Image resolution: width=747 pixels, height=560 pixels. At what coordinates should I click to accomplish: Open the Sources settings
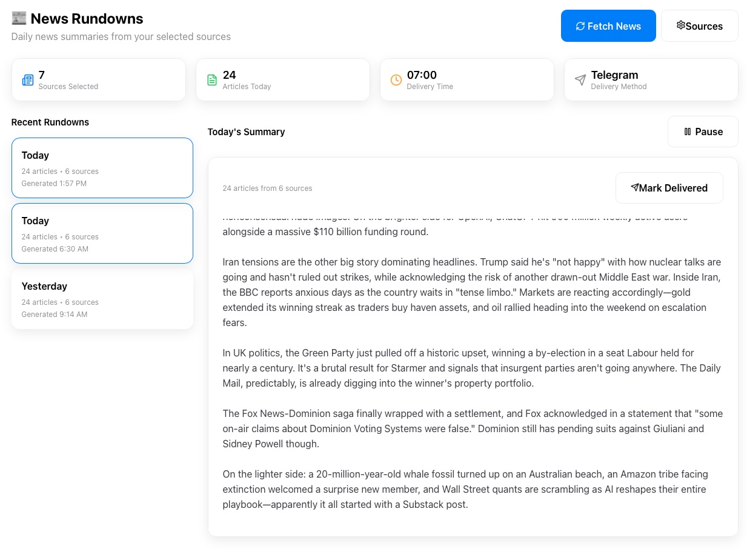[x=699, y=25]
